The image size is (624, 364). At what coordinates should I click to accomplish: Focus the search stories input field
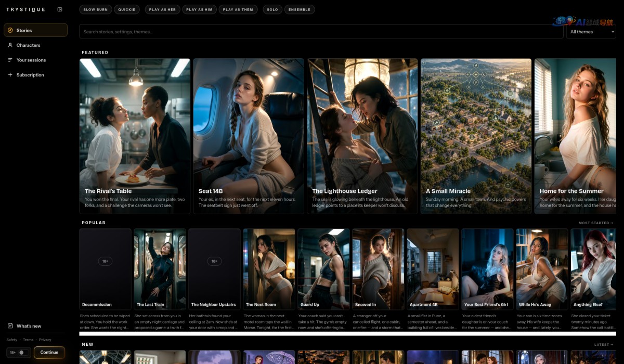322,32
